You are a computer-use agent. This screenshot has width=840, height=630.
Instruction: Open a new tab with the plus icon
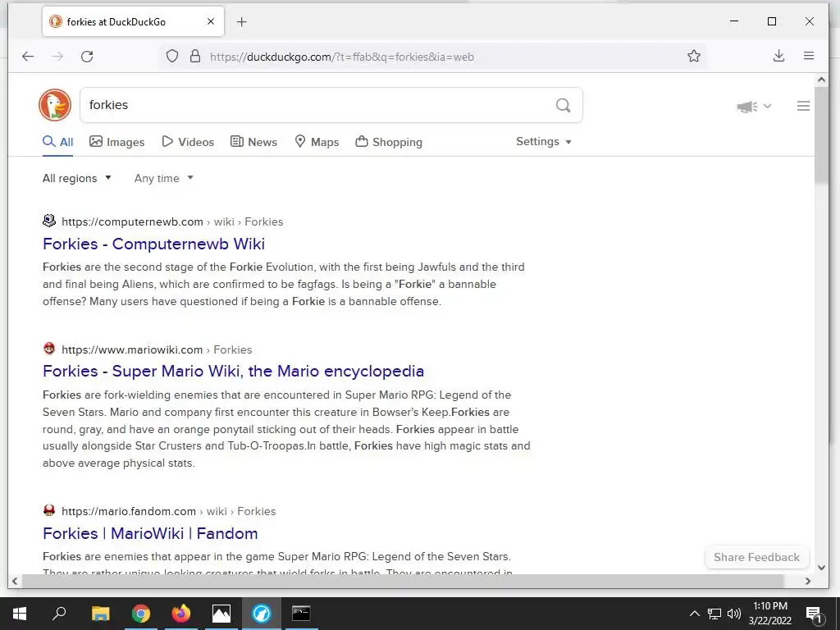pos(242,22)
